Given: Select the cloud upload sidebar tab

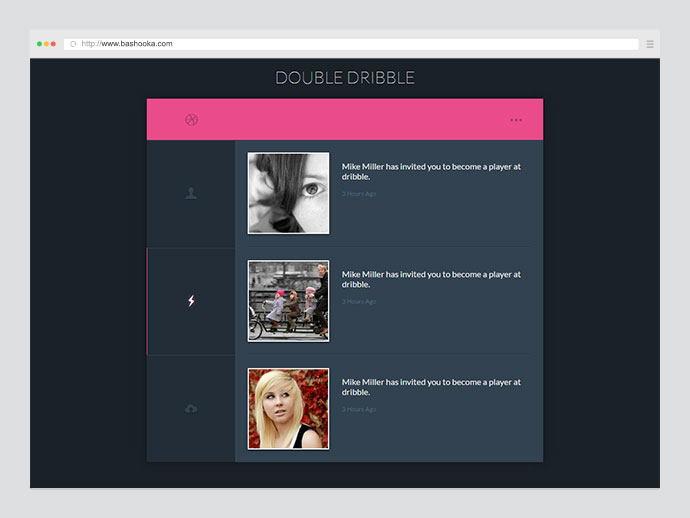Looking at the screenshot, I should click(191, 409).
